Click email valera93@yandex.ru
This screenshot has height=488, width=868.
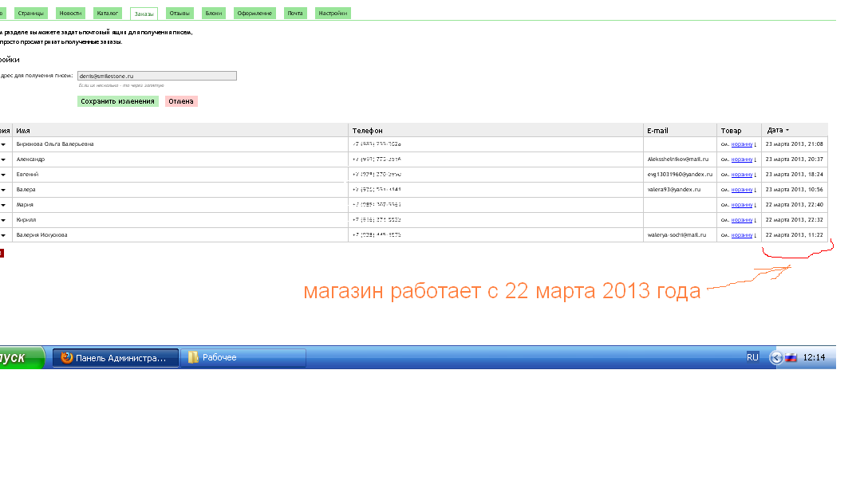673,189
